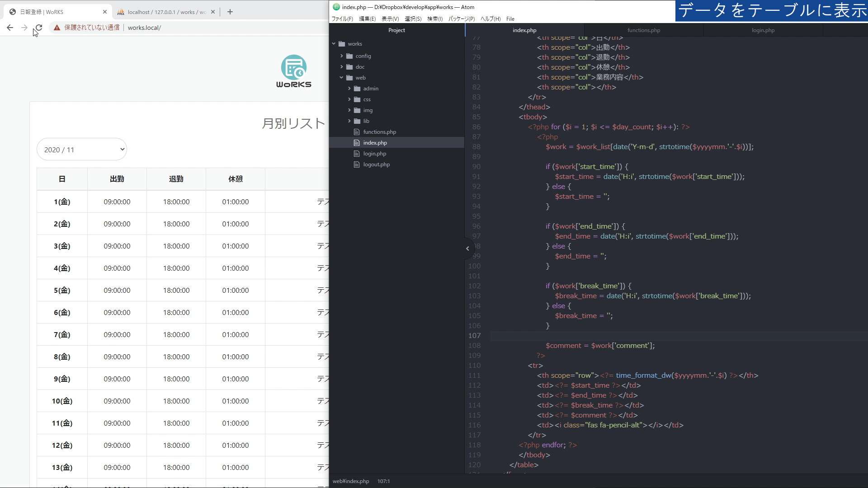The image size is (868, 488).
Task: Open the ヘルプ(H) menu in Atom
Action: (x=491, y=19)
